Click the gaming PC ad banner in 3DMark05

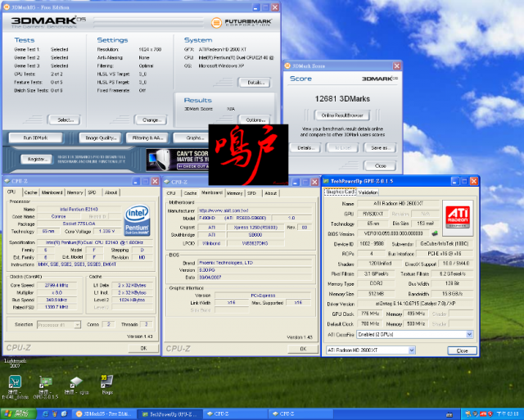coord(178,159)
